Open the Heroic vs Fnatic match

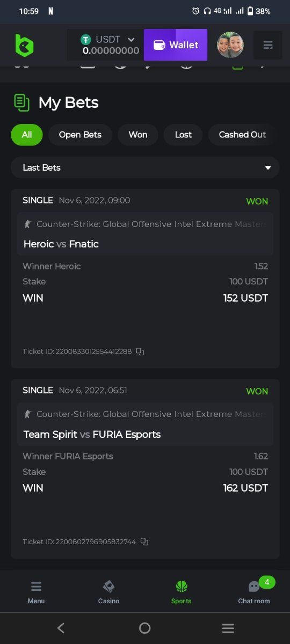pos(61,244)
